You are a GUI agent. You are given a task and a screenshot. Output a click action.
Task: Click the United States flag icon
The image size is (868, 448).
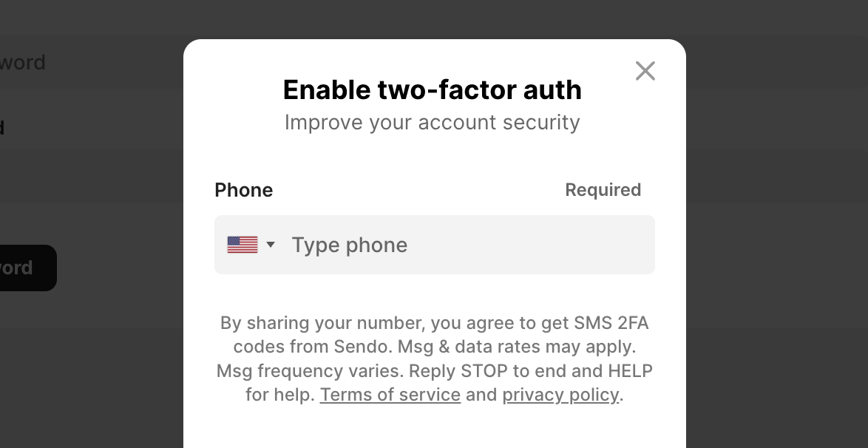pos(243,245)
